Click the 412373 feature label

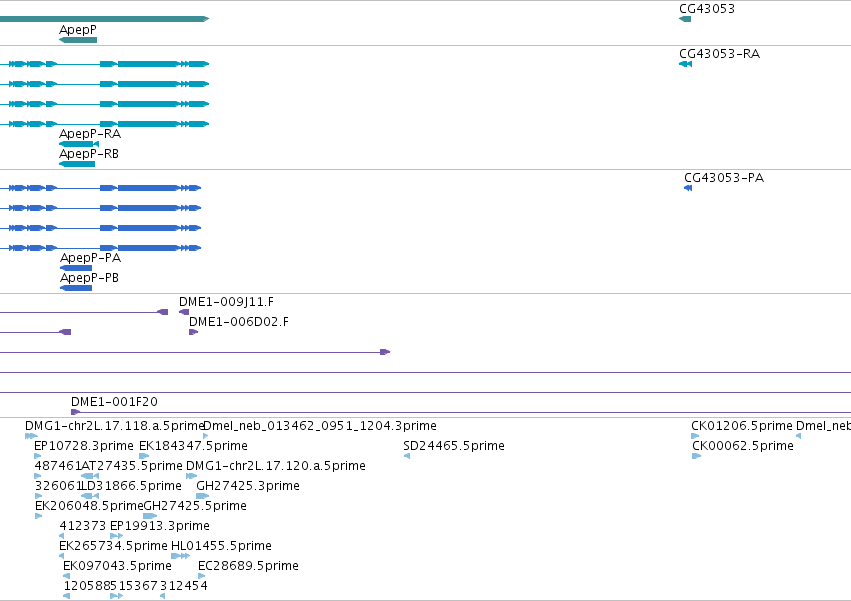[82, 526]
